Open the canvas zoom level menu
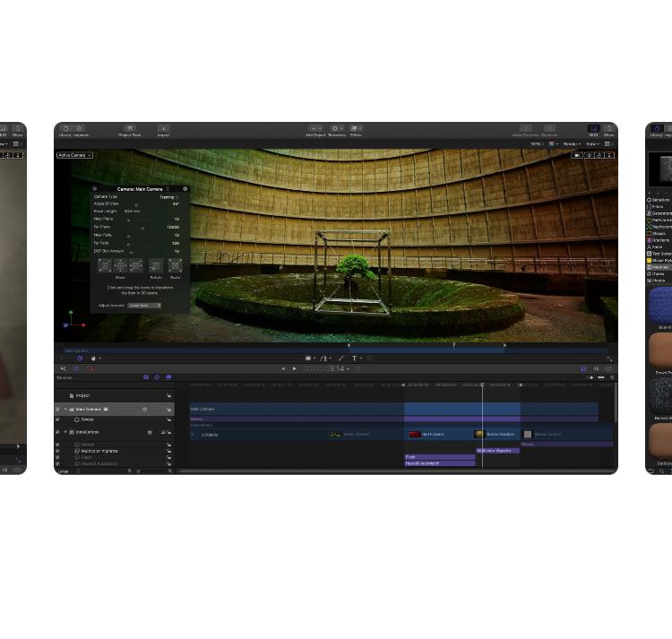 pos(537,144)
